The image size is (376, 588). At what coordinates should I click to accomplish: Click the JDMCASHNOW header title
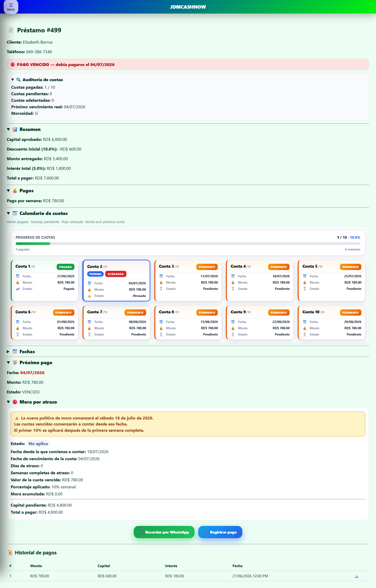(x=188, y=7)
